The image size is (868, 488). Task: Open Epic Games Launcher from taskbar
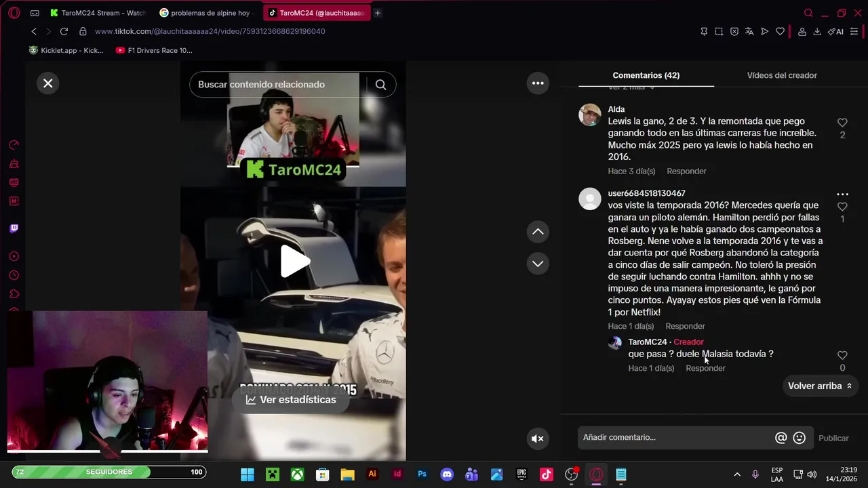[x=521, y=474]
